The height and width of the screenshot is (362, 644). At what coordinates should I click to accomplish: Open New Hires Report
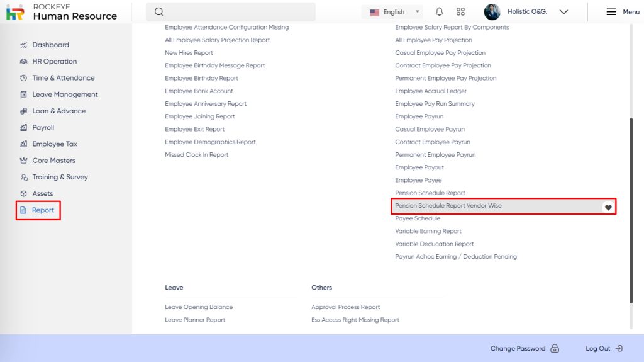(189, 53)
